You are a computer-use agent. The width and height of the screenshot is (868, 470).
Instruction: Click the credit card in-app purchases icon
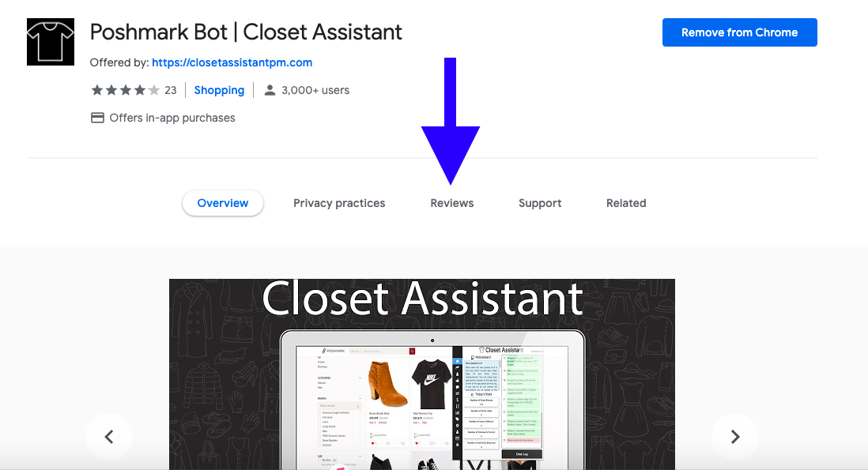click(x=97, y=118)
